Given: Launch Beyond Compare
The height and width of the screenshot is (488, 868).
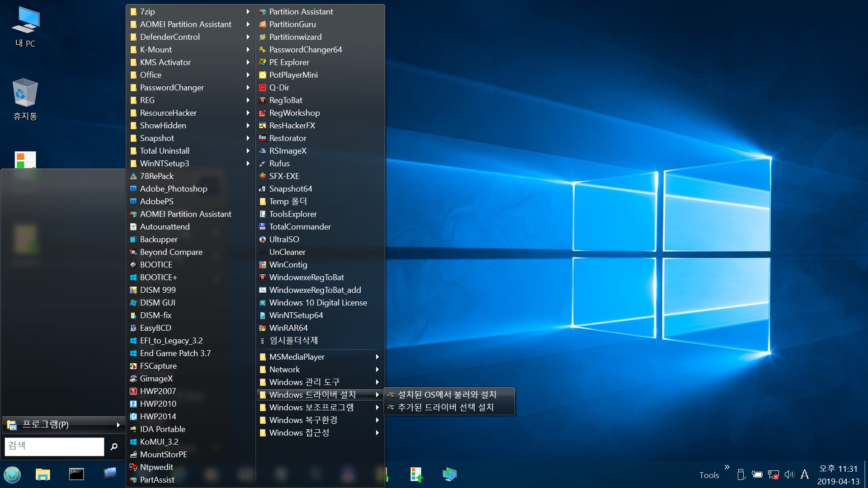Looking at the screenshot, I should tap(190, 252).
